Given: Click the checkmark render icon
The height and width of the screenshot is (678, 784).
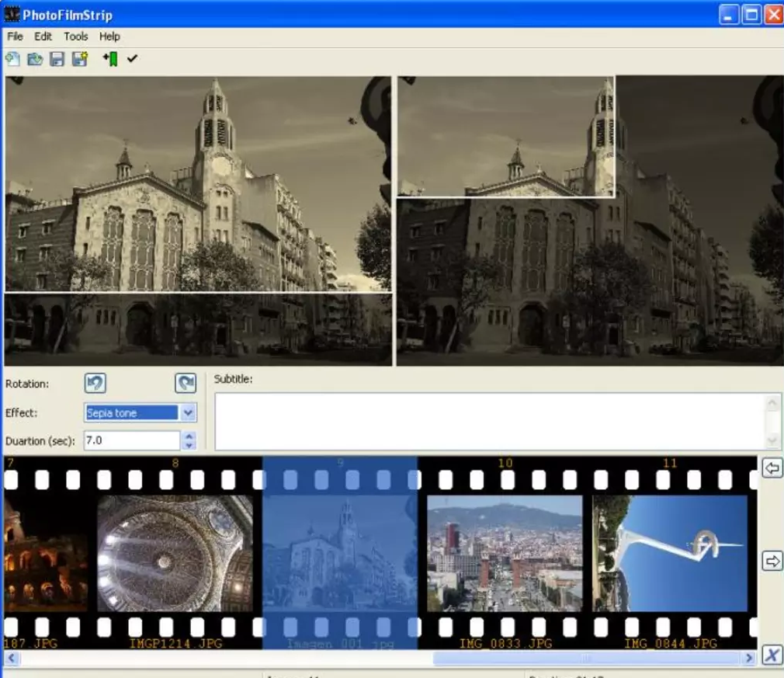Looking at the screenshot, I should point(132,59).
